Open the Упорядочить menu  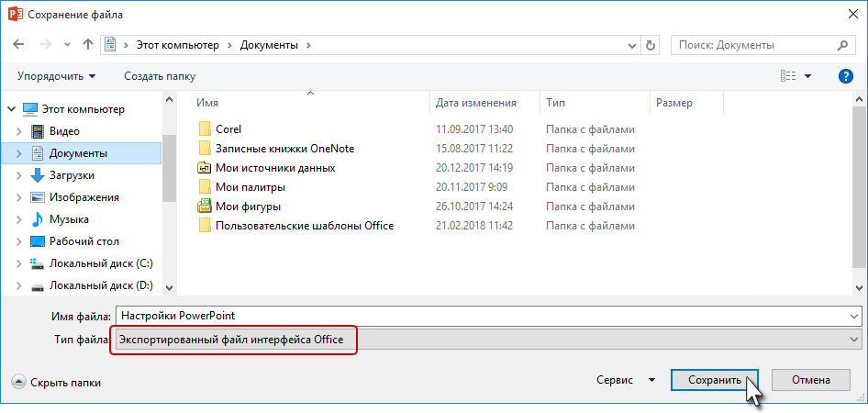coord(56,76)
